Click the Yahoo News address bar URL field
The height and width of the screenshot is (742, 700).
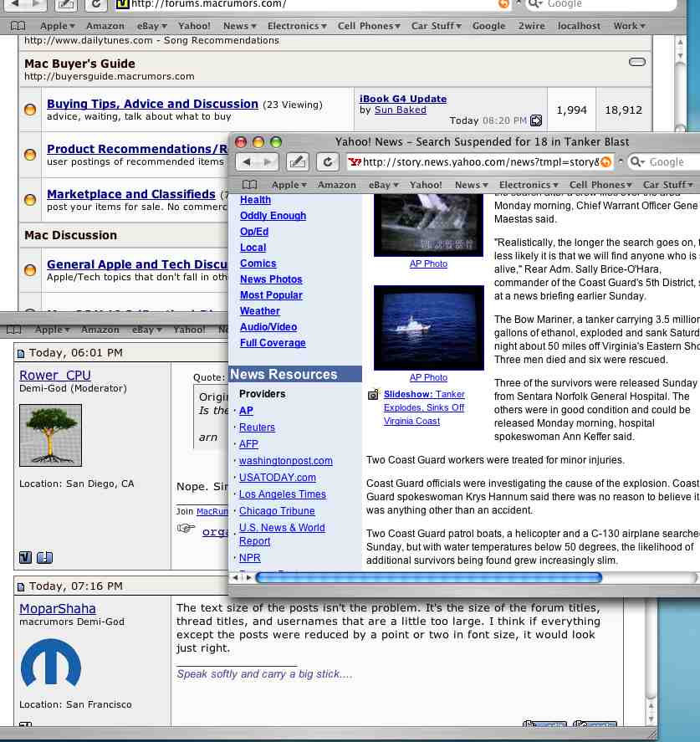point(480,161)
